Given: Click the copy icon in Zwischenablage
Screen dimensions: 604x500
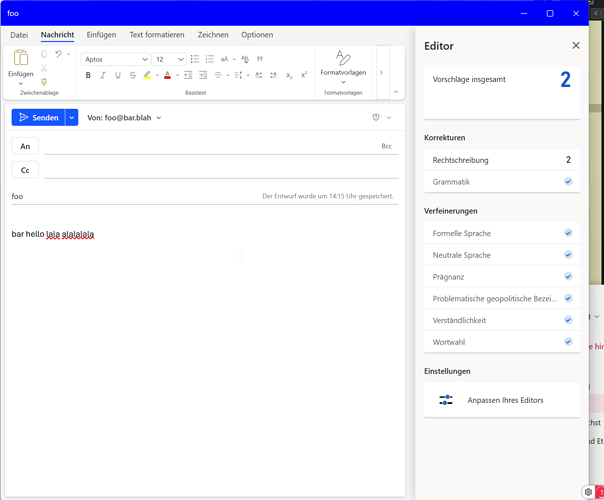Looking at the screenshot, I should 44,54.
